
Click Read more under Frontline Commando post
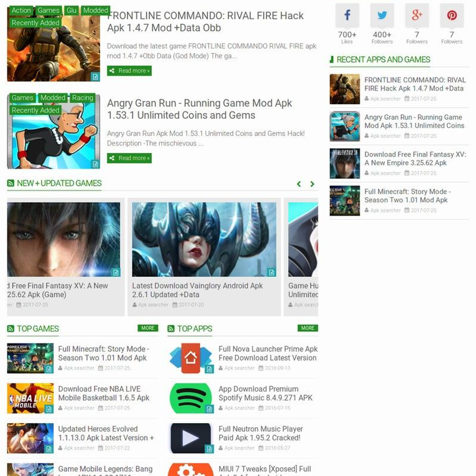129,71
